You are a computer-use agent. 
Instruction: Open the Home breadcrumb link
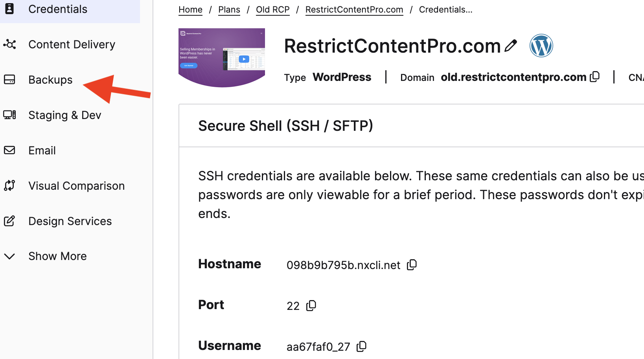click(x=190, y=9)
